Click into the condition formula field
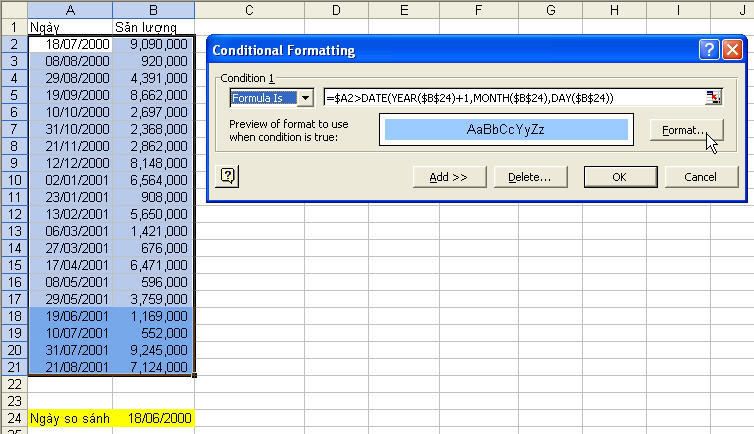This screenshot has height=434, width=754. click(515, 98)
